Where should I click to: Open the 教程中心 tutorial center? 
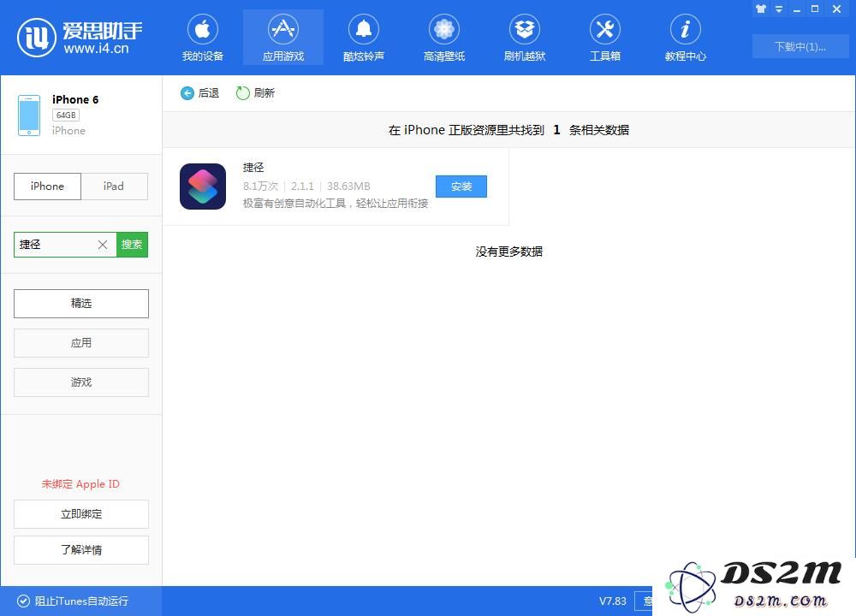(x=685, y=37)
